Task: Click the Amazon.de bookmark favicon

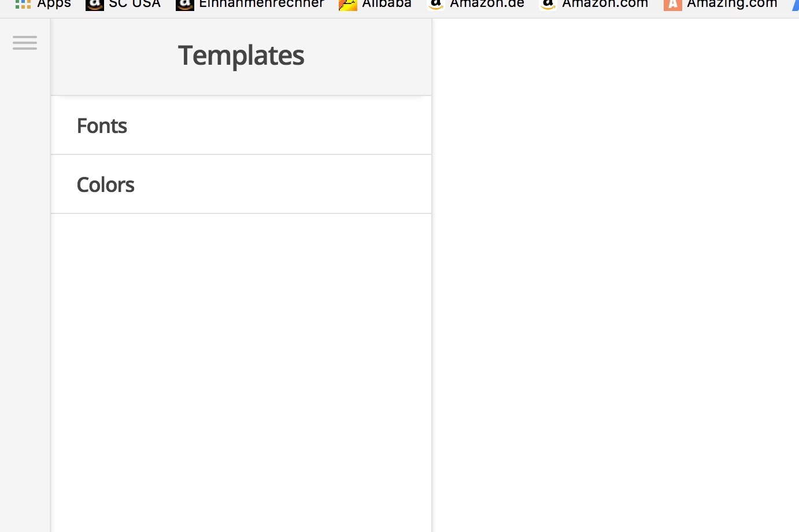Action: pyautogui.click(x=436, y=5)
